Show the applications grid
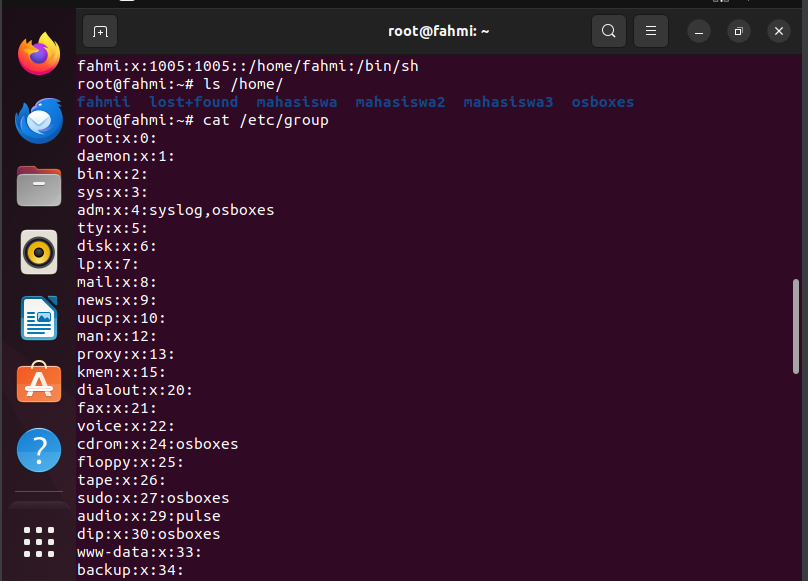 (39, 542)
